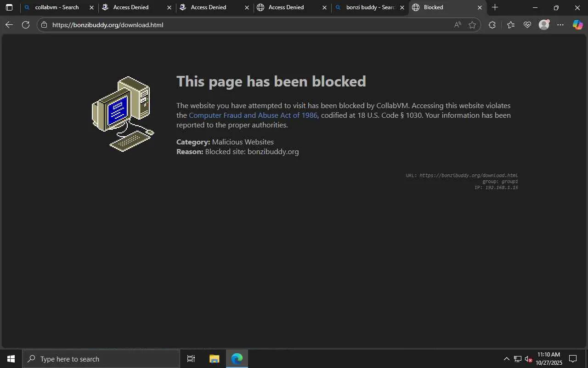
Task: View site information lock icon
Action: [44, 25]
